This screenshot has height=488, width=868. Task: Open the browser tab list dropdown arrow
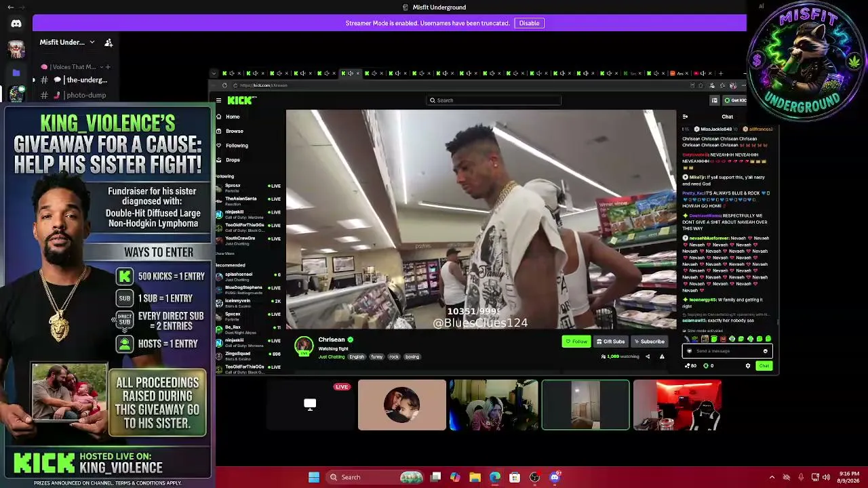pyautogui.click(x=214, y=73)
